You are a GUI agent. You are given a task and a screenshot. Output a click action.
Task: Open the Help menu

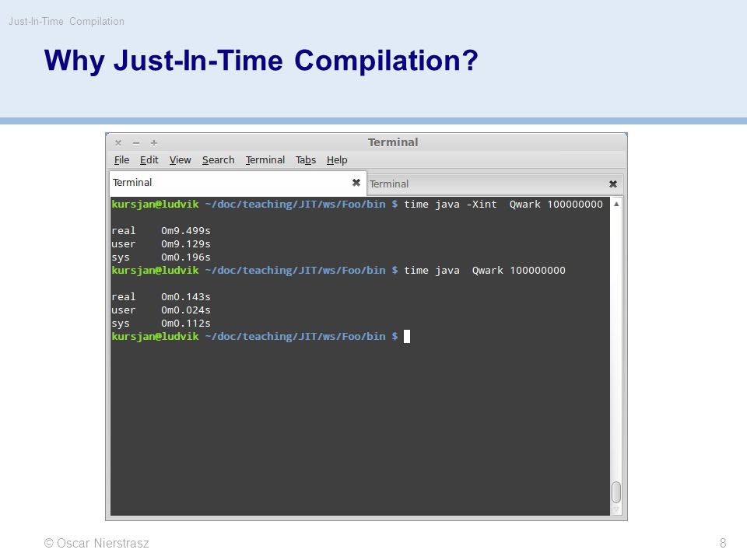point(337,160)
